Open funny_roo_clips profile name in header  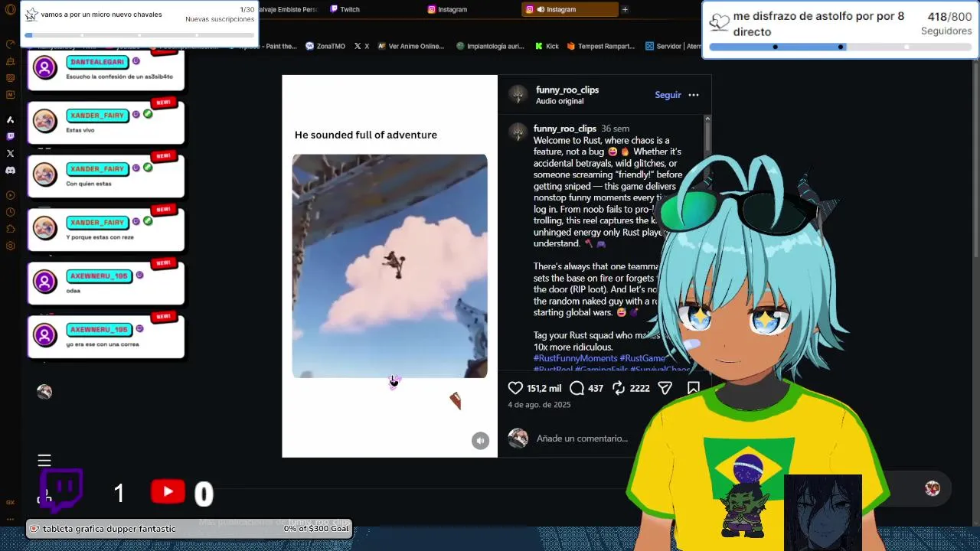(567, 90)
